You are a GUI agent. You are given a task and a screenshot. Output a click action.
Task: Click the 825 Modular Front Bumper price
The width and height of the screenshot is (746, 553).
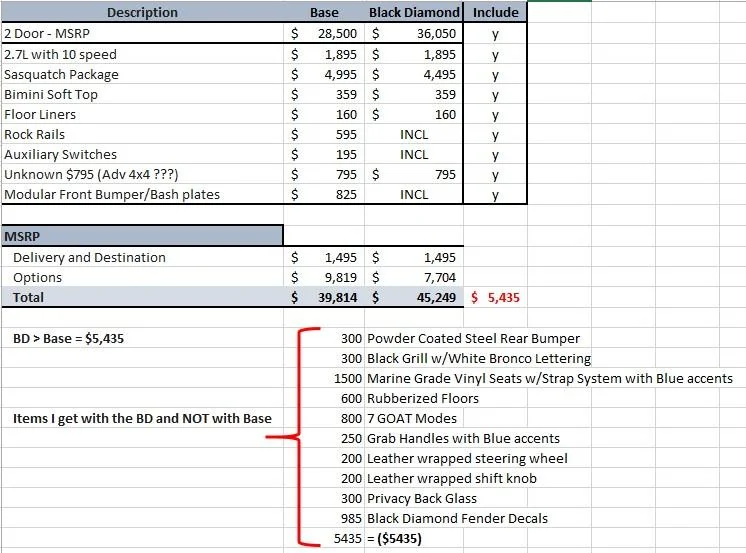(346, 195)
